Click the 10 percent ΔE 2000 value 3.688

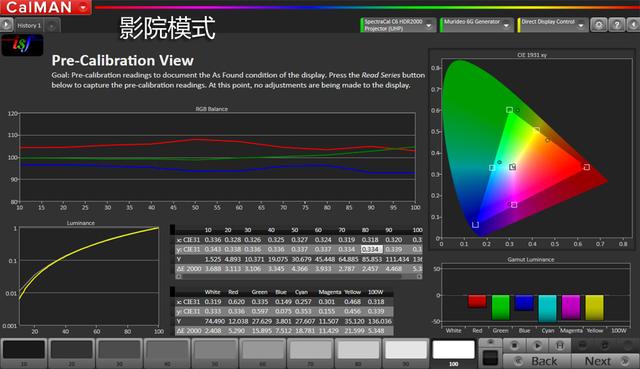click(x=213, y=269)
